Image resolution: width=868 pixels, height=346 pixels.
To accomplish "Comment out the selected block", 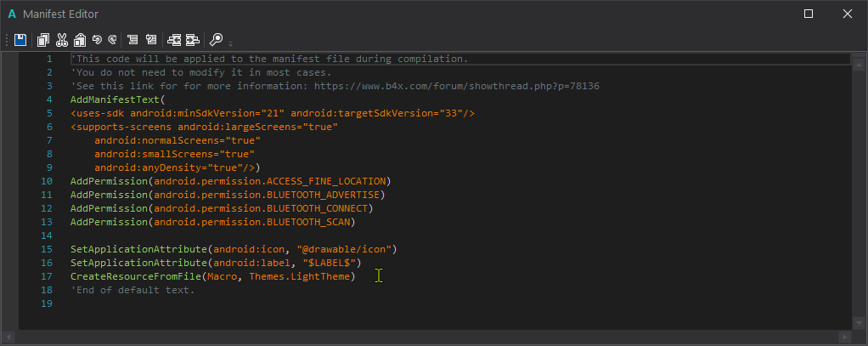I will pyautogui.click(x=132, y=39).
